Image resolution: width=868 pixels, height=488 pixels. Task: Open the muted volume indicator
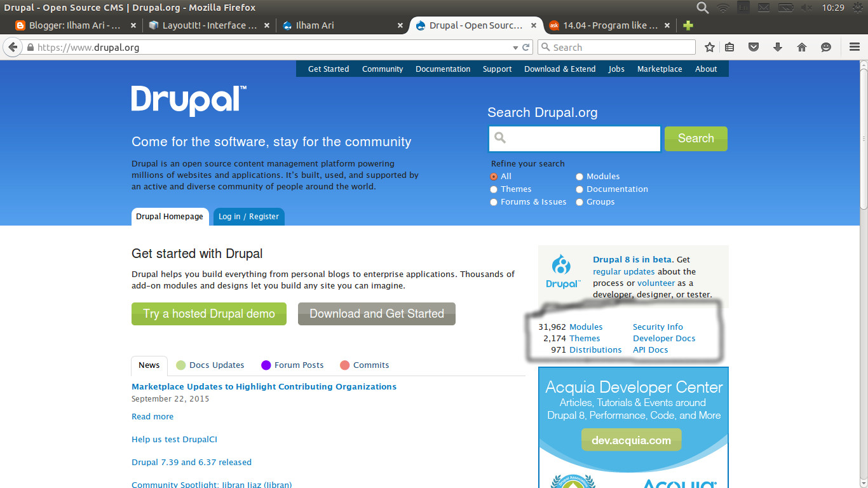click(807, 8)
